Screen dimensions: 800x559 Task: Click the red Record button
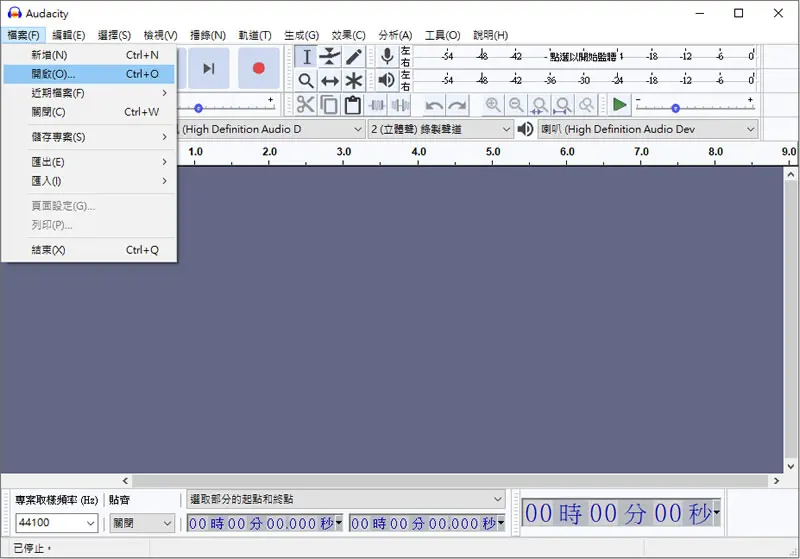tap(259, 68)
